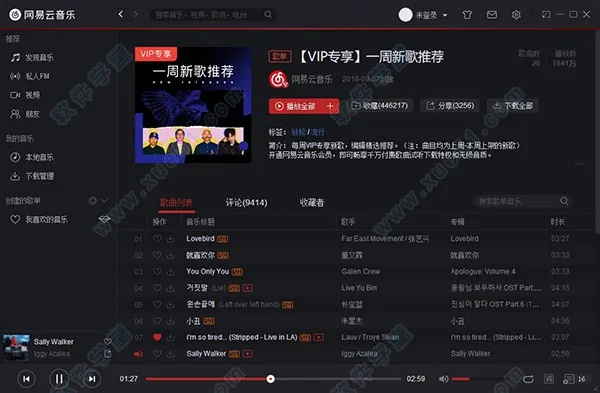
Task: Open the 放松 tag link
Action: pyautogui.click(x=298, y=132)
